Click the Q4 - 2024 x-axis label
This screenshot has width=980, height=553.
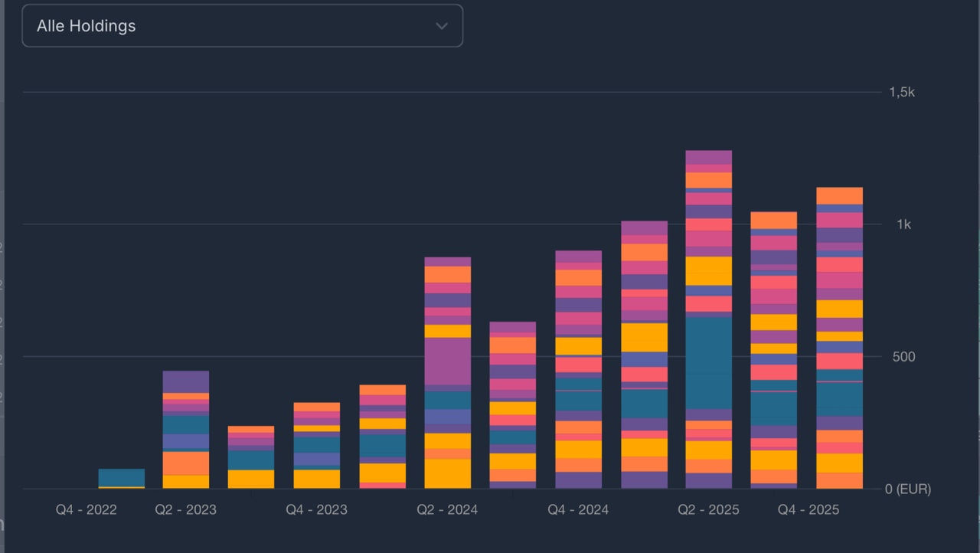pos(578,510)
